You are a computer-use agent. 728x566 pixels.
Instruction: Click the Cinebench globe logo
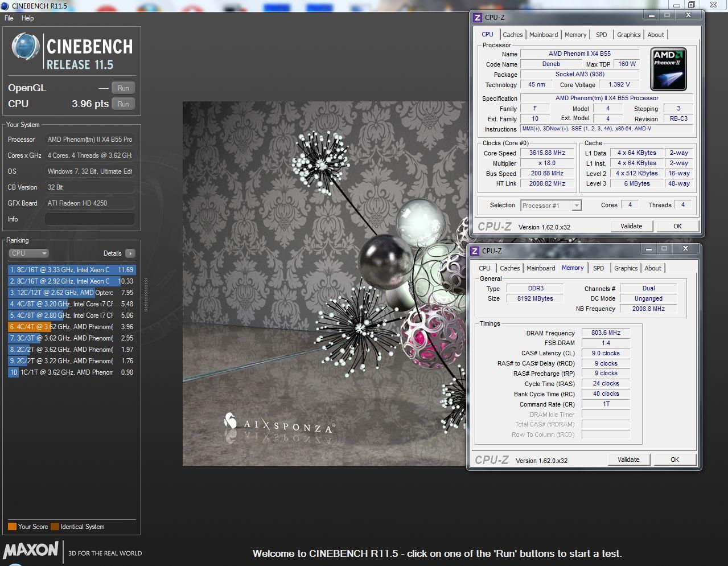[26, 47]
